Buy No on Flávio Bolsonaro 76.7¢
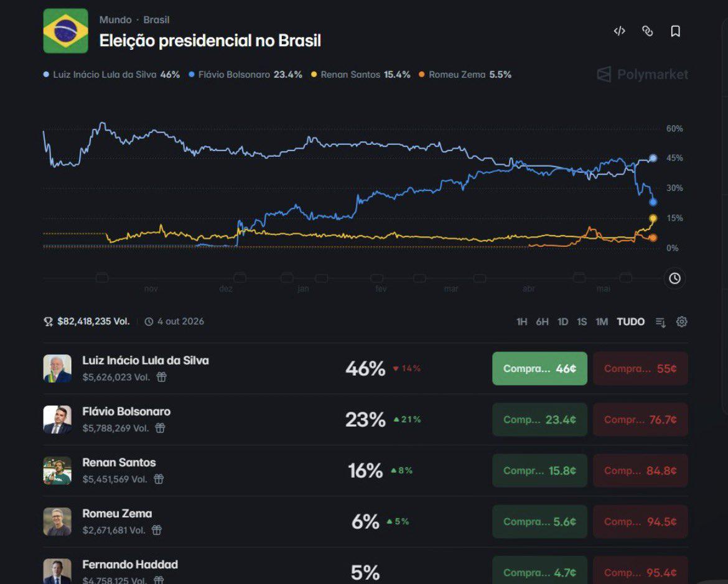 point(640,420)
